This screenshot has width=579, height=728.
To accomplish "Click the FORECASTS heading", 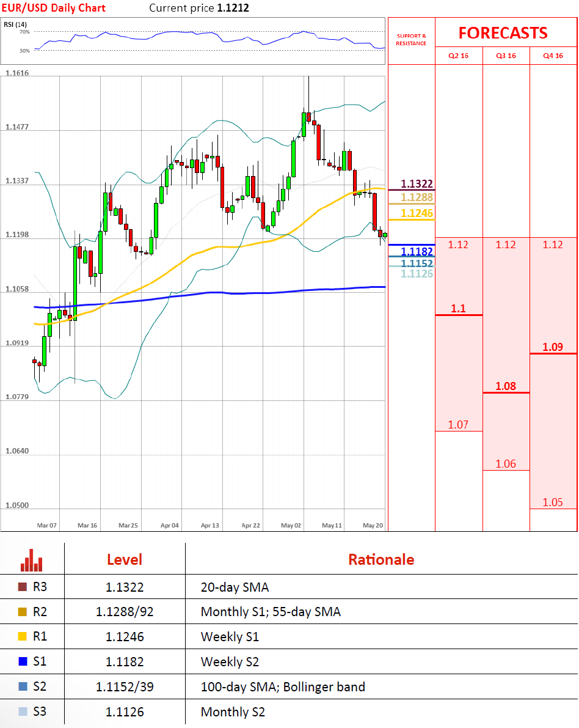I will [x=503, y=33].
